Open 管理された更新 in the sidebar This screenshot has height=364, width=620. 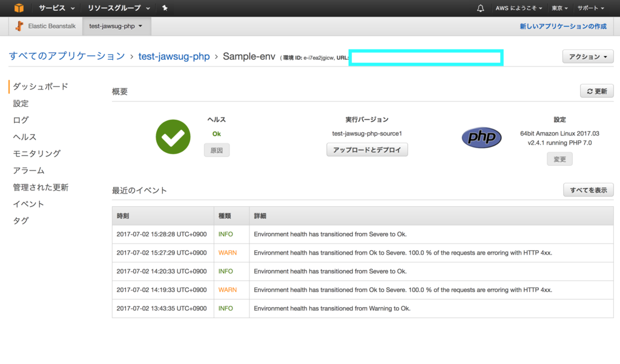(x=41, y=187)
